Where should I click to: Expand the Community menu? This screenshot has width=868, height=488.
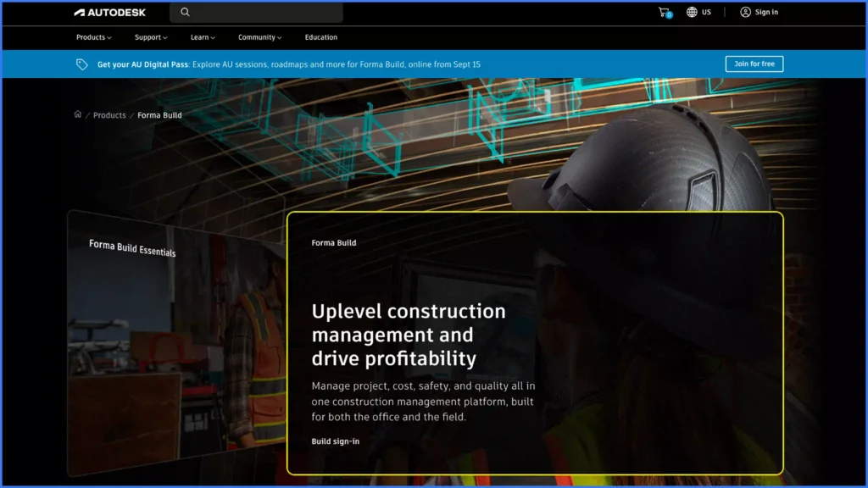[259, 37]
